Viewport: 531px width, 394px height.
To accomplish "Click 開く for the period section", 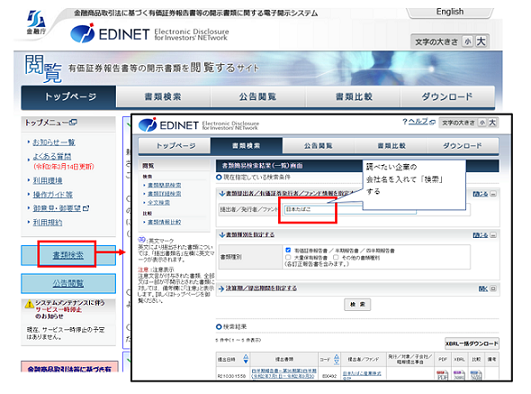I will click(483, 289).
